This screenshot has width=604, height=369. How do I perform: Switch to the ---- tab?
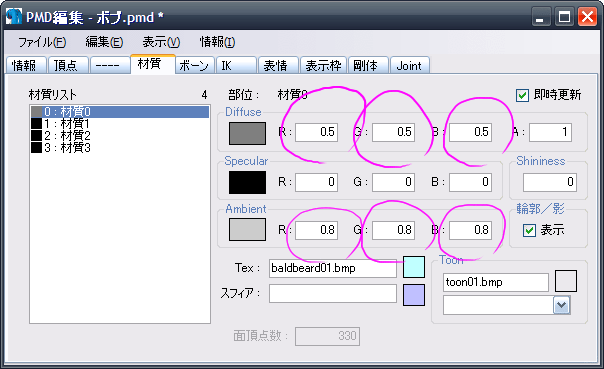click(x=110, y=65)
